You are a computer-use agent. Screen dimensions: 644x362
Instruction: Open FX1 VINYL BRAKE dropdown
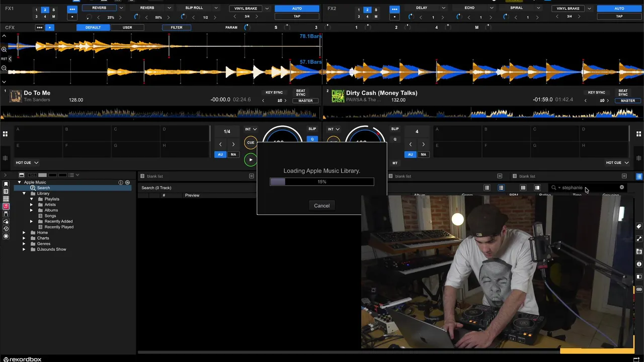pos(267,9)
